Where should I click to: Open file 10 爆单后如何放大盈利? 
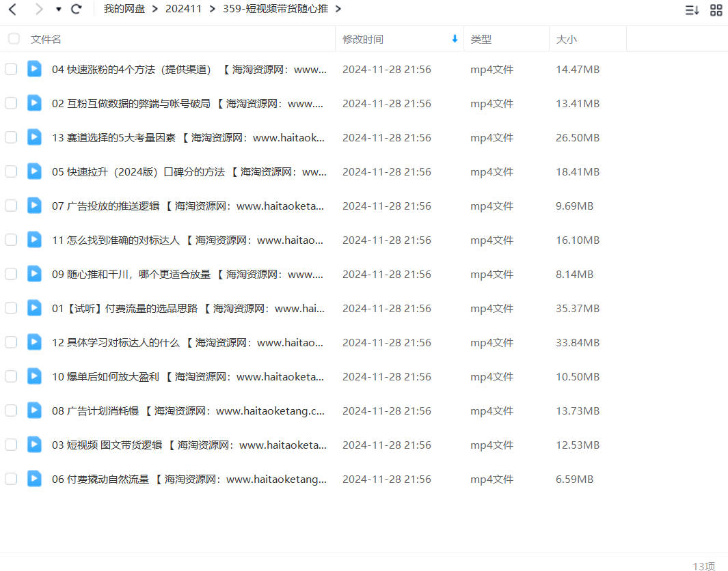click(187, 376)
